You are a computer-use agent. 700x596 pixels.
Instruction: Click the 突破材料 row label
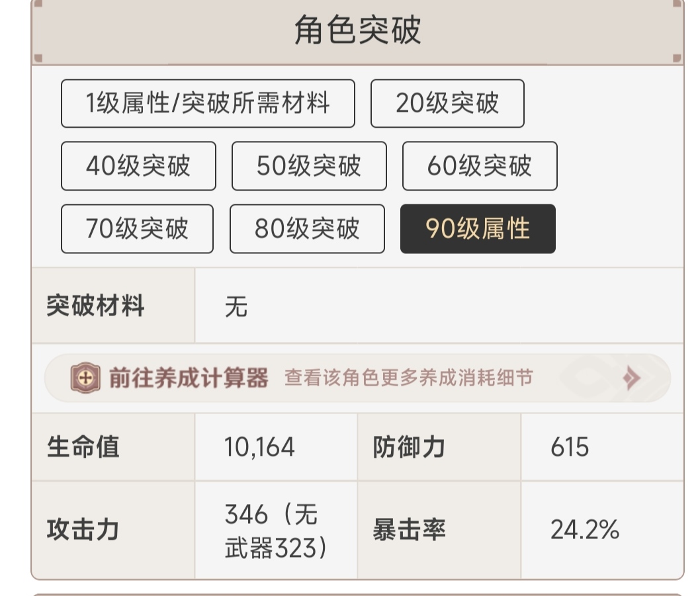click(x=96, y=306)
